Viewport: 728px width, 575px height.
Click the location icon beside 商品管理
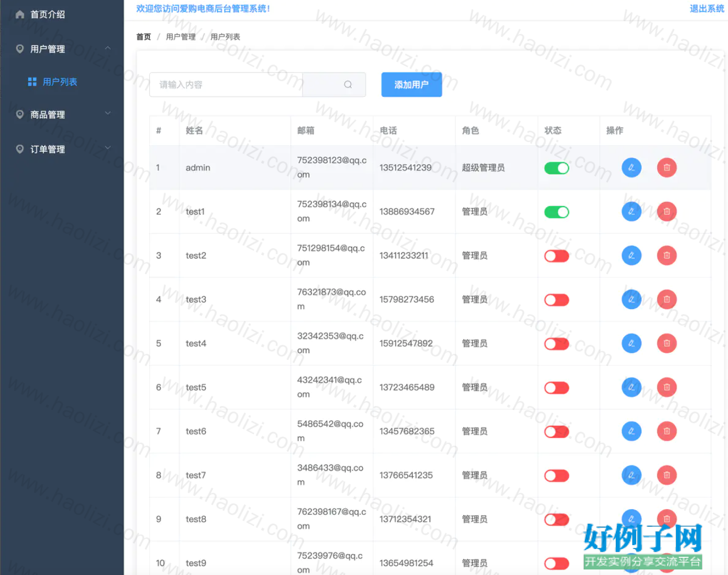20,114
